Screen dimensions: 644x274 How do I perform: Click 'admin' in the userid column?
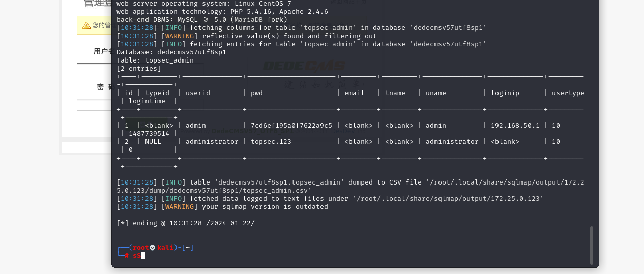(x=196, y=126)
